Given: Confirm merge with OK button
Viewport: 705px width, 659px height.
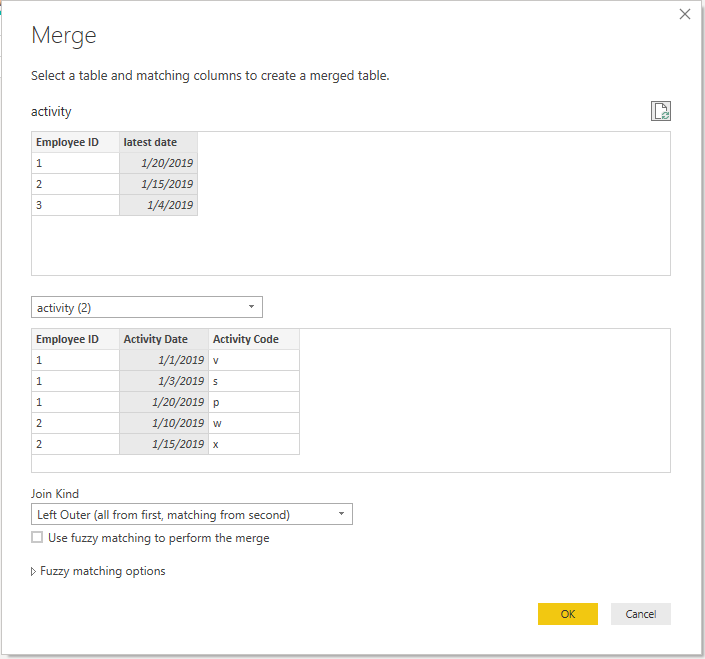Looking at the screenshot, I should point(567,614).
